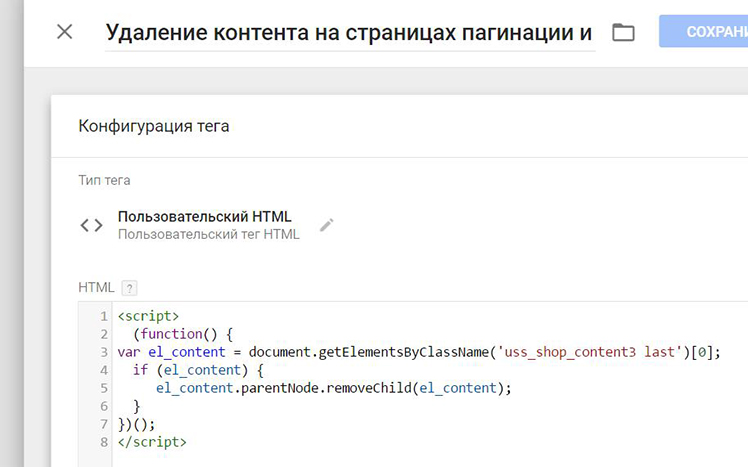The width and height of the screenshot is (748, 467).
Task: Click the parentNode.removeChild code line
Action: [333, 388]
